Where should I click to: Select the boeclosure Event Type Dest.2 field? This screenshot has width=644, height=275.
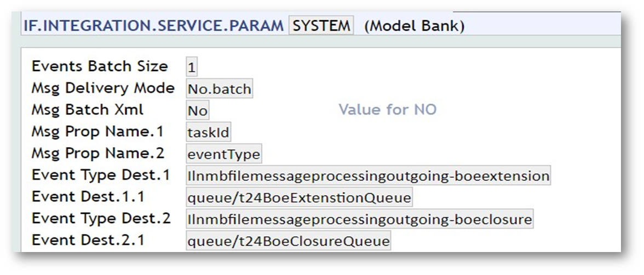pyautogui.click(x=359, y=220)
